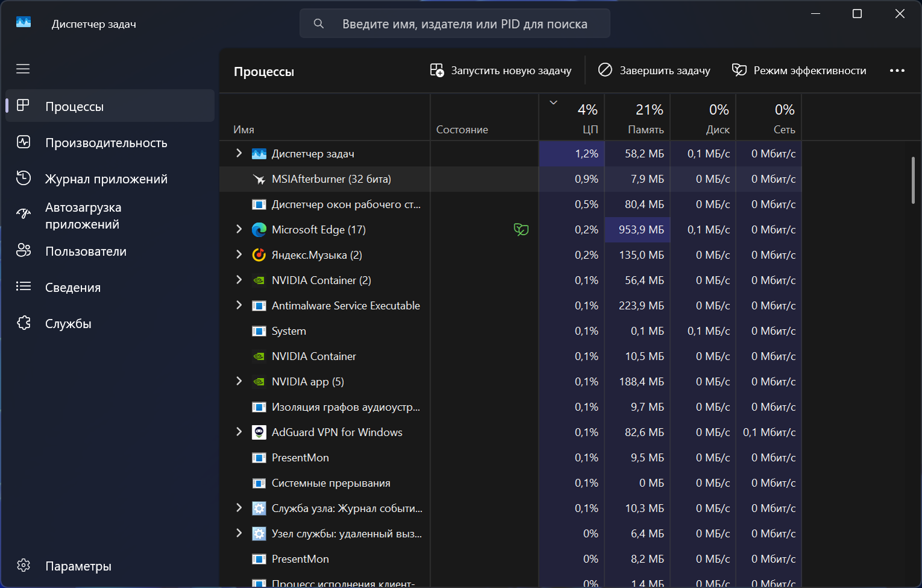Click the green leaf status icon on Edge row

(521, 229)
